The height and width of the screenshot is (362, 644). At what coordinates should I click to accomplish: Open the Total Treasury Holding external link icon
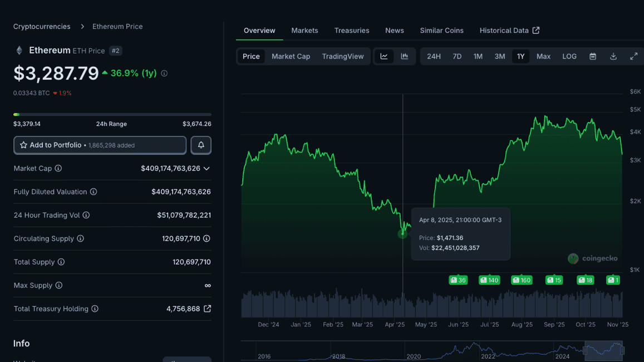207,309
